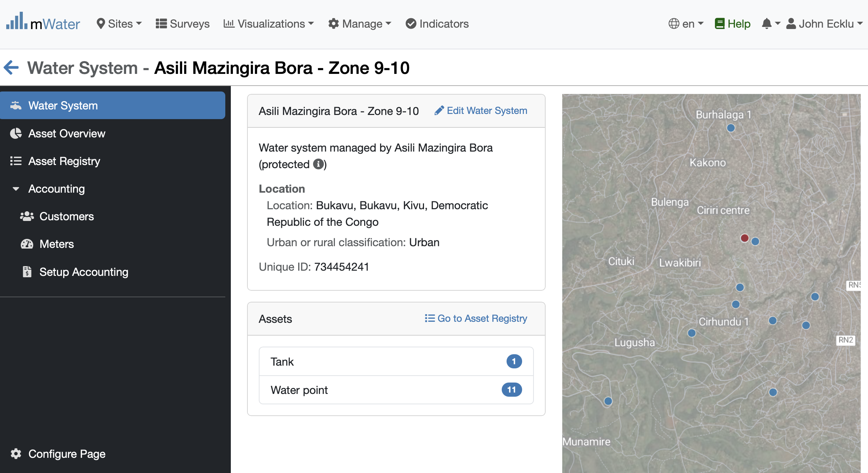Click the map marker below Burhalaga 1
Image resolution: width=868 pixels, height=473 pixels.
pos(731,128)
